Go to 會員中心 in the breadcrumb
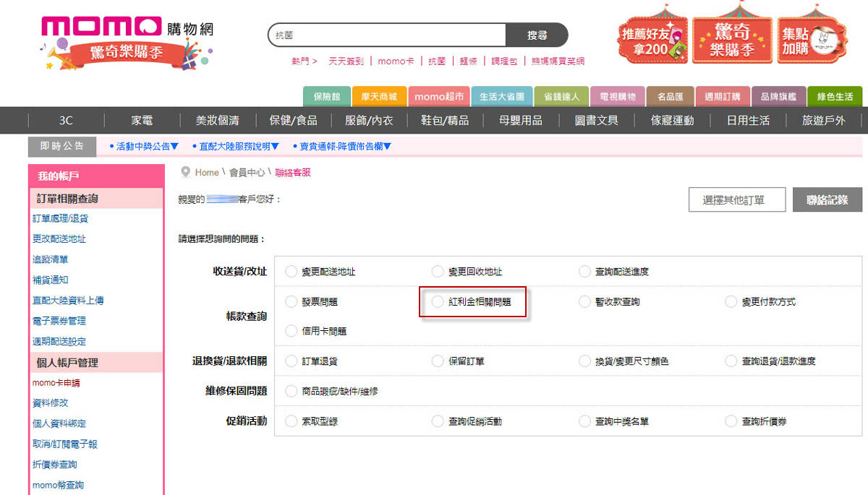The height and width of the screenshot is (495, 868). click(247, 173)
